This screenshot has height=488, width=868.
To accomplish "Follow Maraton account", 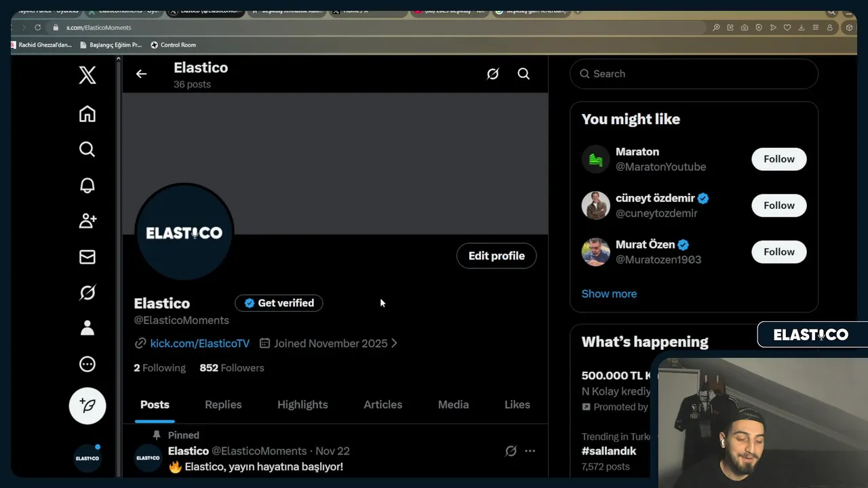I will pyautogui.click(x=779, y=159).
